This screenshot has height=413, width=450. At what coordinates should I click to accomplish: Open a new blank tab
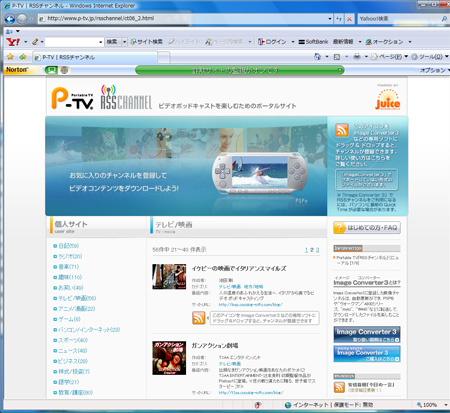[163, 57]
